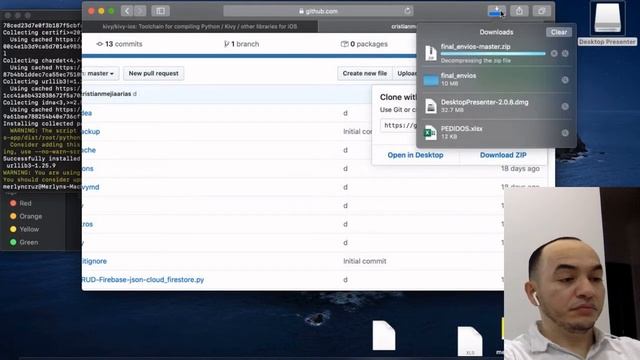The image size is (640, 360).
Task: Click Open in Desktop link
Action: 415,155
